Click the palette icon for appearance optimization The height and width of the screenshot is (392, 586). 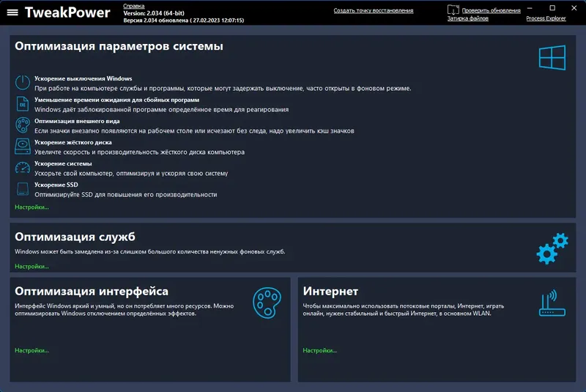click(x=23, y=125)
